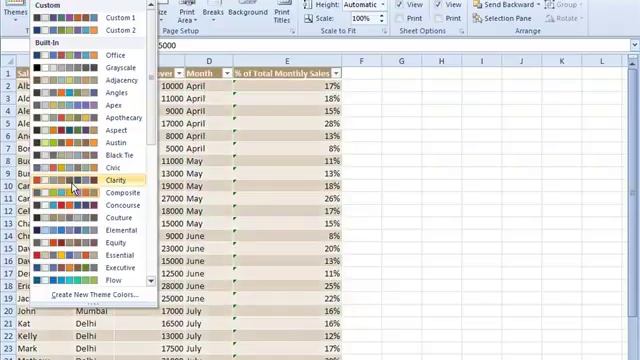
Task: Expand the formula bar
Action: click(634, 45)
